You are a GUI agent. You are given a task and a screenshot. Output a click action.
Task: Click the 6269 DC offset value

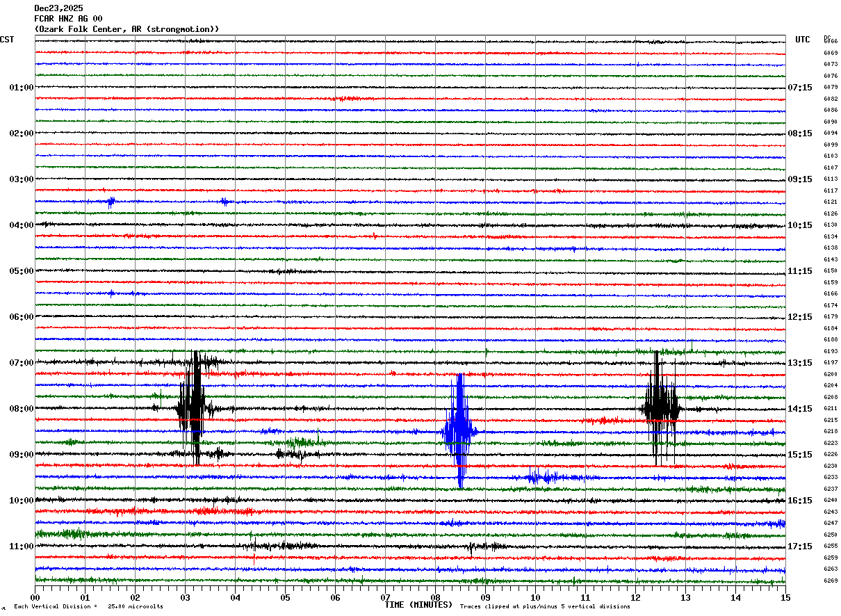(x=831, y=581)
